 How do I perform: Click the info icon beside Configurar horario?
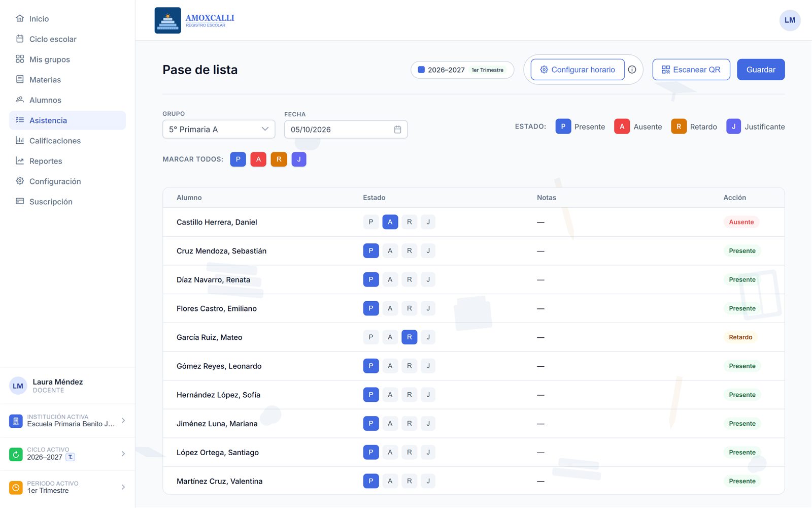pos(632,70)
